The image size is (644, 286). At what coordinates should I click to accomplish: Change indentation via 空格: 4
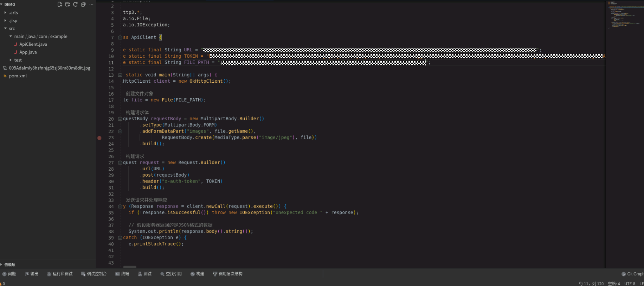click(x=614, y=284)
